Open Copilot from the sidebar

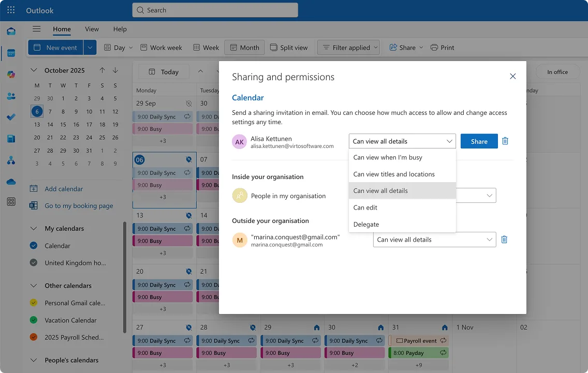tap(11, 74)
